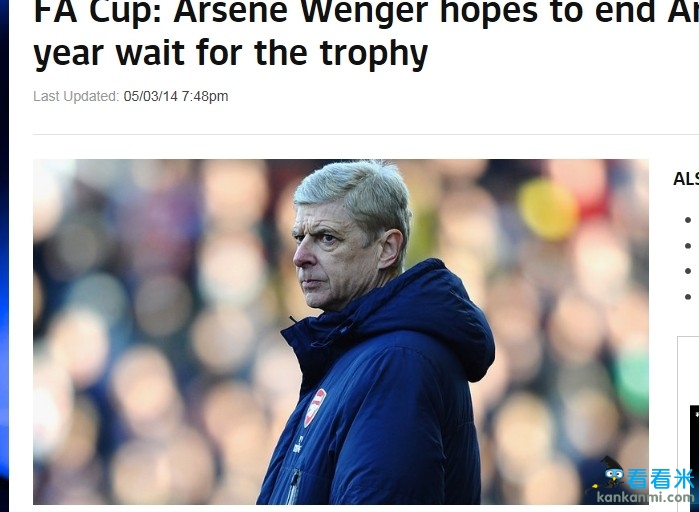
Task: Click the 'year wait for the trophy' headline line
Action: coord(230,54)
